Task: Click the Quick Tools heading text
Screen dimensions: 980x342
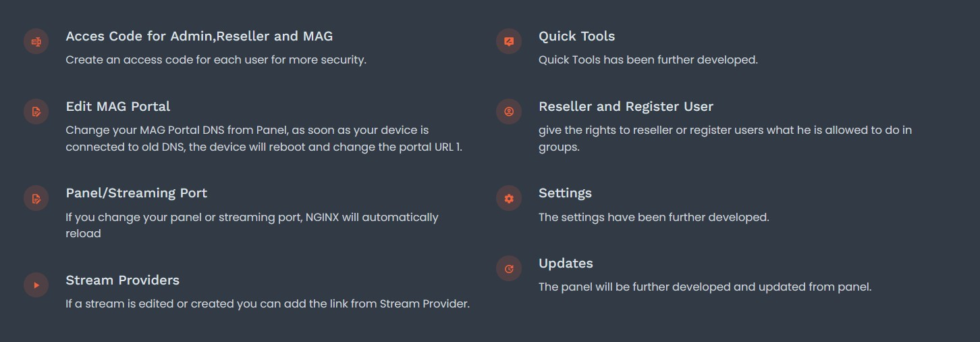Action: pos(576,36)
